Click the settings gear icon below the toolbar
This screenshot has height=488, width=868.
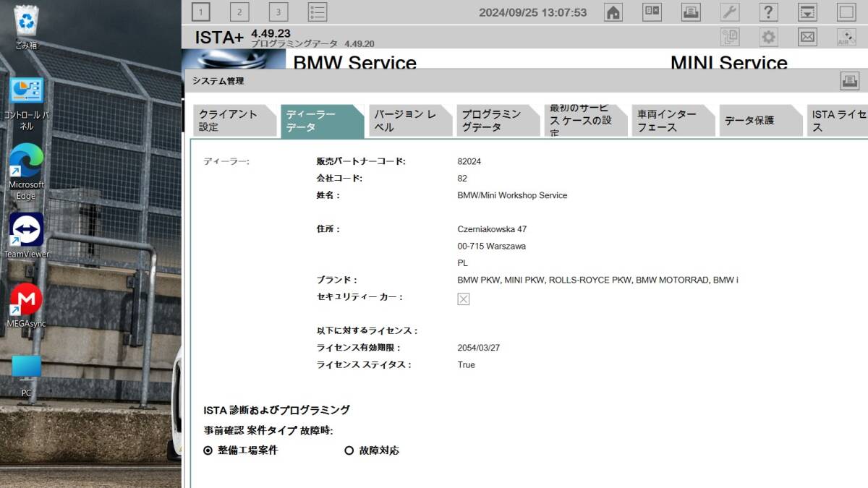768,36
